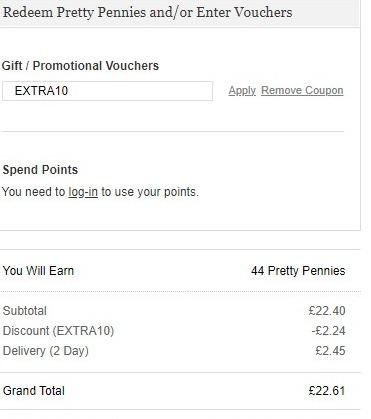Select the Gift / Promotional Vouchers heading
The image size is (371, 419).
(80, 66)
